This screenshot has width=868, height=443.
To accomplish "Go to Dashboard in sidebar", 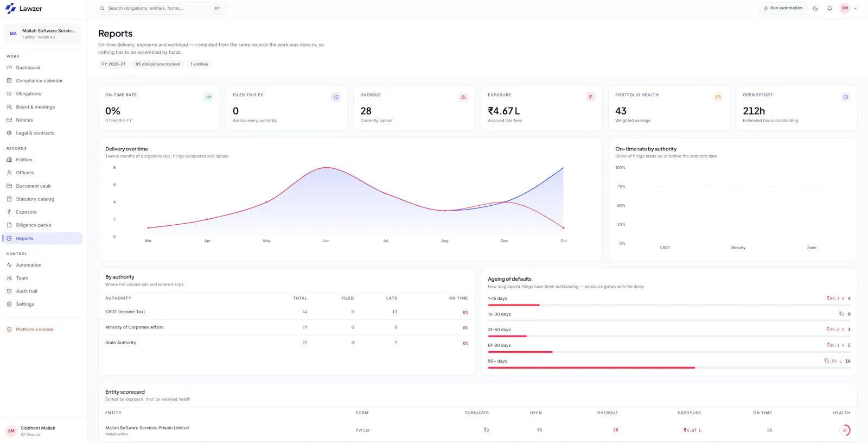I will [43, 68].
